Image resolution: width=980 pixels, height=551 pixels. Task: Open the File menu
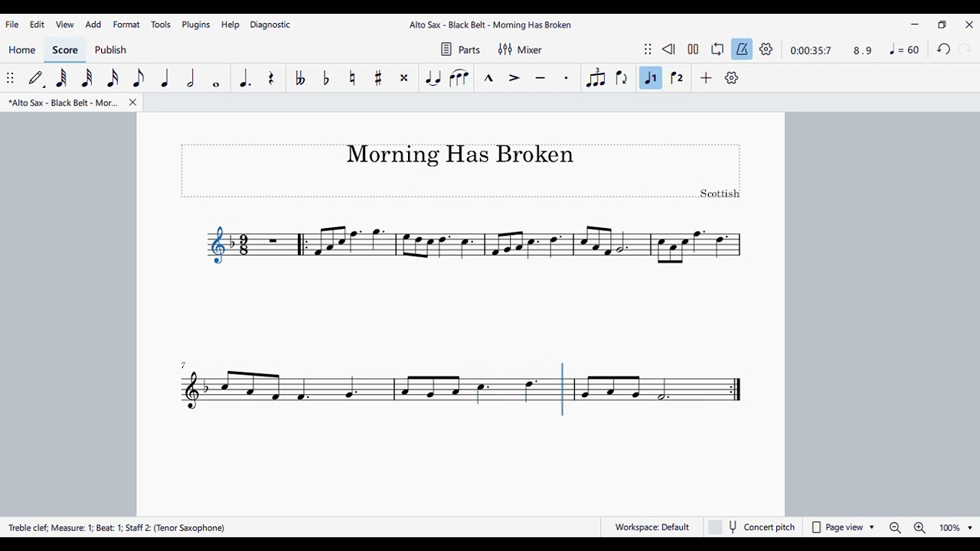click(12, 25)
